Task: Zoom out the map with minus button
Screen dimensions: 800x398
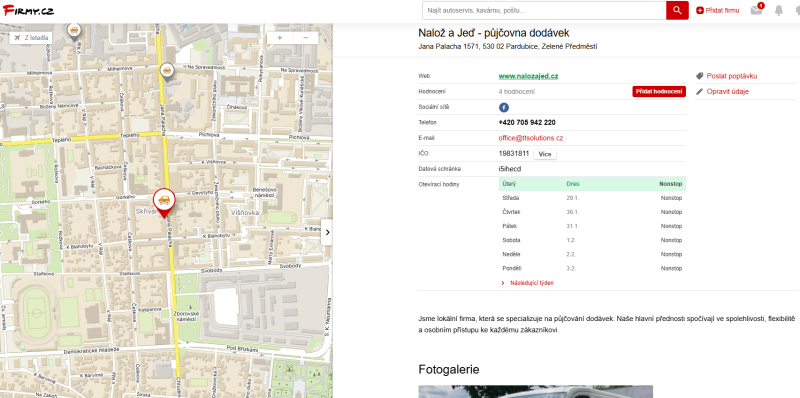Action: click(306, 38)
